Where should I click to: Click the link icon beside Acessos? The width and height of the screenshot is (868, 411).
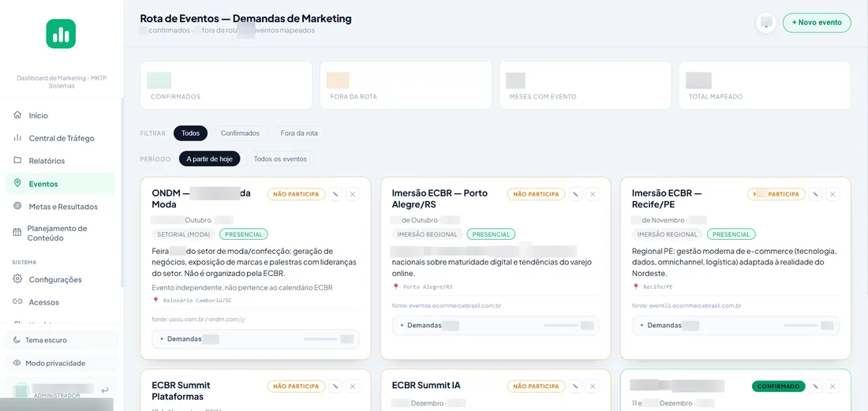pyautogui.click(x=17, y=301)
